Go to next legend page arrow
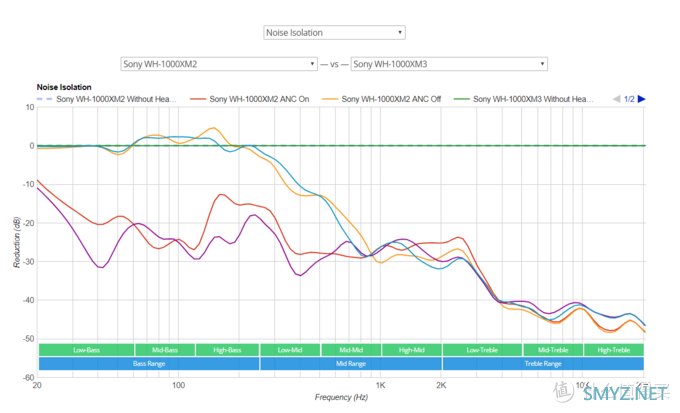Image resolution: width=680 pixels, height=413 pixels. [641, 99]
